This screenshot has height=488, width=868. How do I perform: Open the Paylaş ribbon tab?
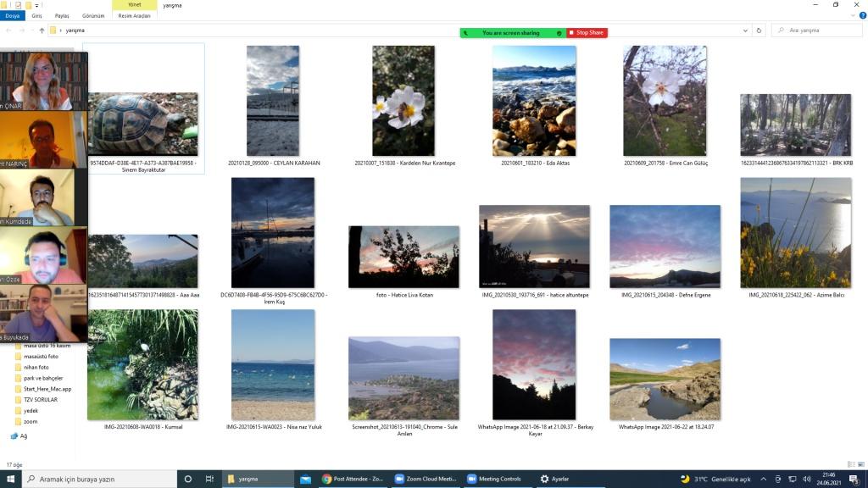point(62,16)
